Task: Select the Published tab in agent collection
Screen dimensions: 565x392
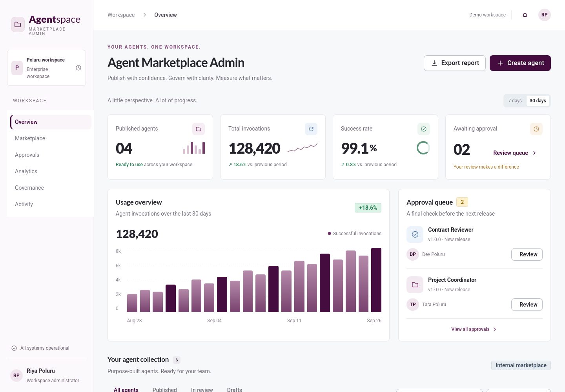Action: coord(165,390)
